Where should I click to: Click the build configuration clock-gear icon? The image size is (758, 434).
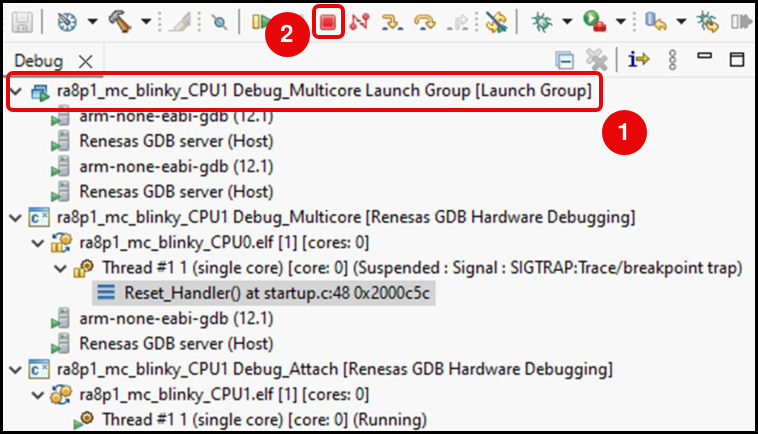[x=67, y=22]
